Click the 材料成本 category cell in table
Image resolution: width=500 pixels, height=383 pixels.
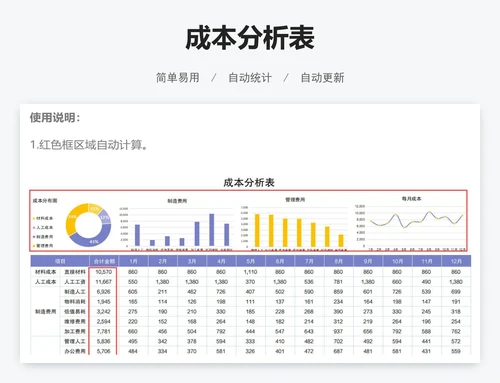(46, 272)
